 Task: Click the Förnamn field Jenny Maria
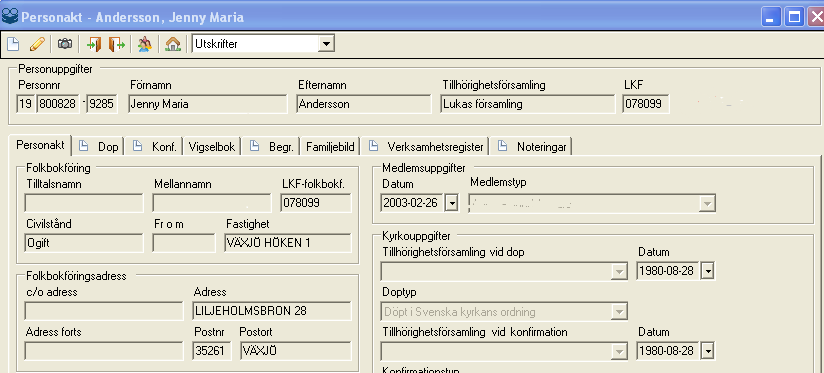coord(208,104)
